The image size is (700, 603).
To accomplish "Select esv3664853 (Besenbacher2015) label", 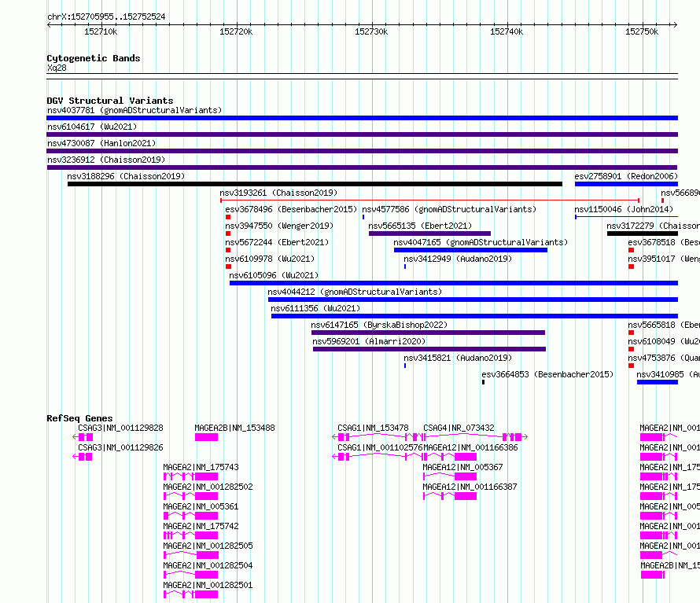I will point(547,374).
